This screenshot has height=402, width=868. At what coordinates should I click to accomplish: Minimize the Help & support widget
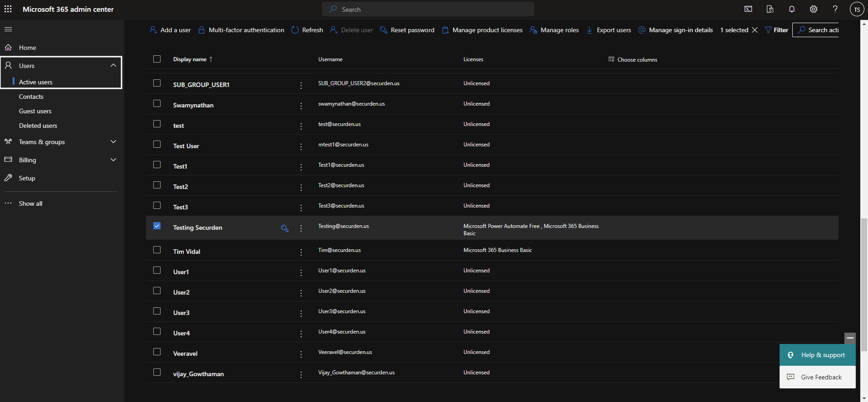pos(850,338)
